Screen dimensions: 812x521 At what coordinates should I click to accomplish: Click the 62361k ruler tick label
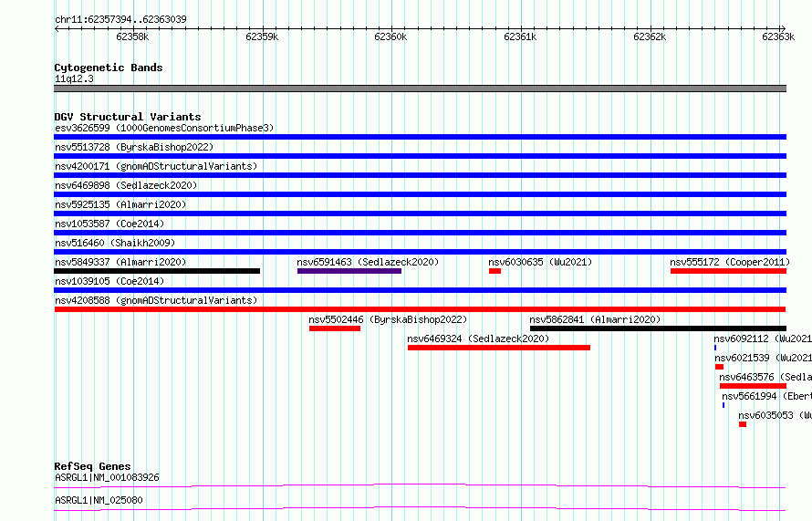coord(520,36)
